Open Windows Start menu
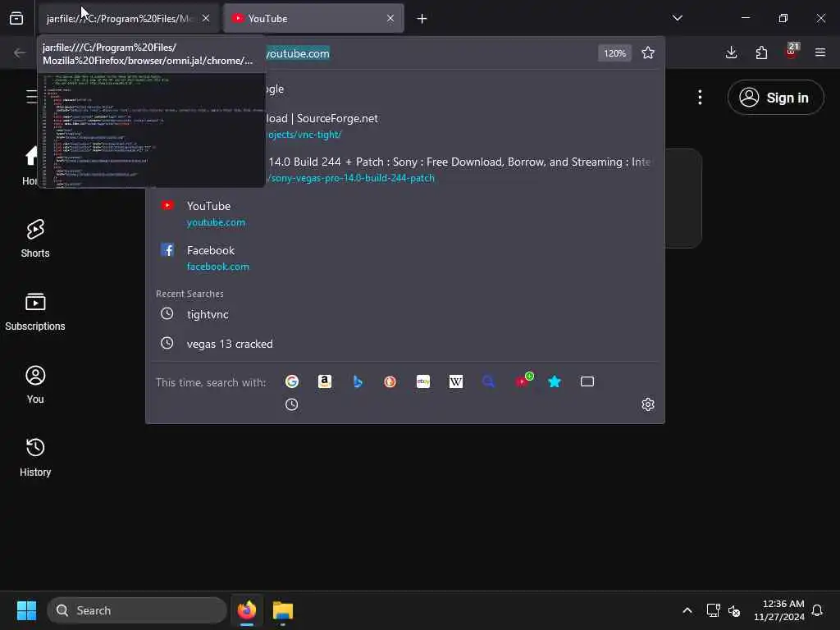 pos(26,610)
